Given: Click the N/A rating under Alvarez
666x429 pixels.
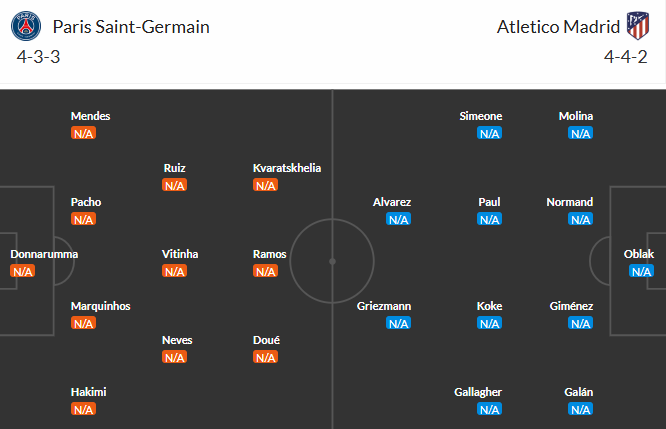Looking at the screenshot, I should tap(399, 219).
